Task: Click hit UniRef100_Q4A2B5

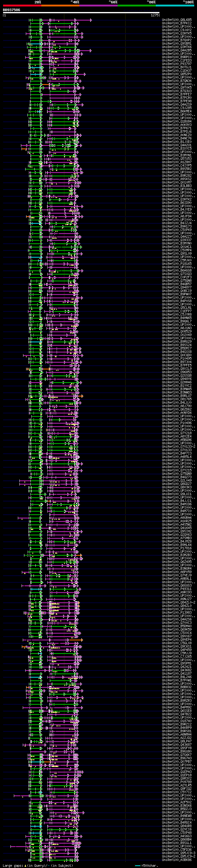Action: coord(177,50)
